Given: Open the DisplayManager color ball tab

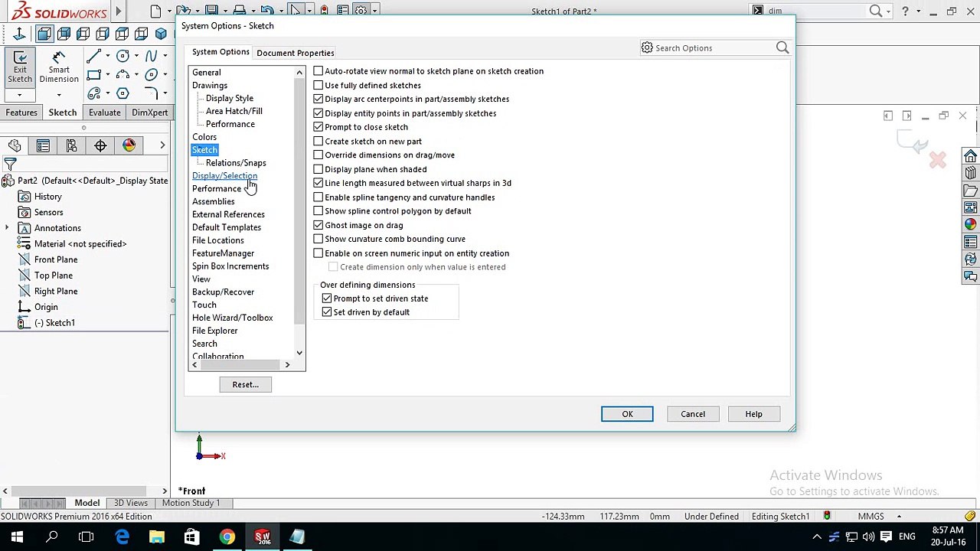Looking at the screenshot, I should [x=129, y=145].
